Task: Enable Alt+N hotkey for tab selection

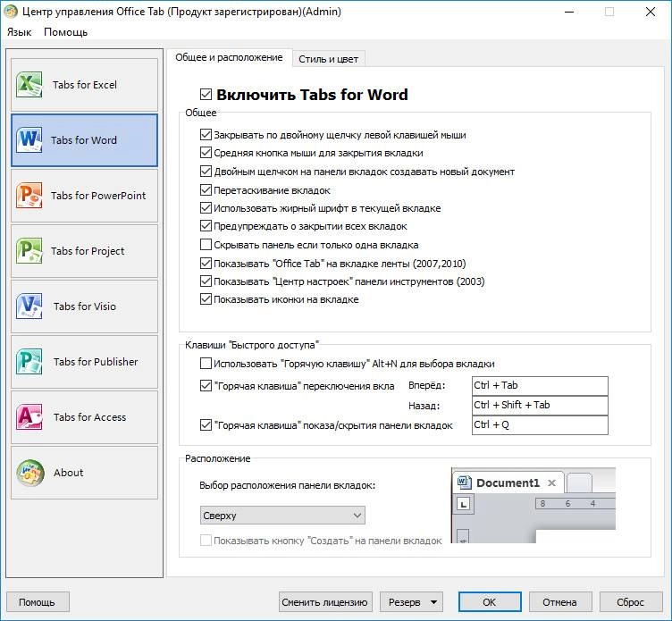Action: point(206,364)
